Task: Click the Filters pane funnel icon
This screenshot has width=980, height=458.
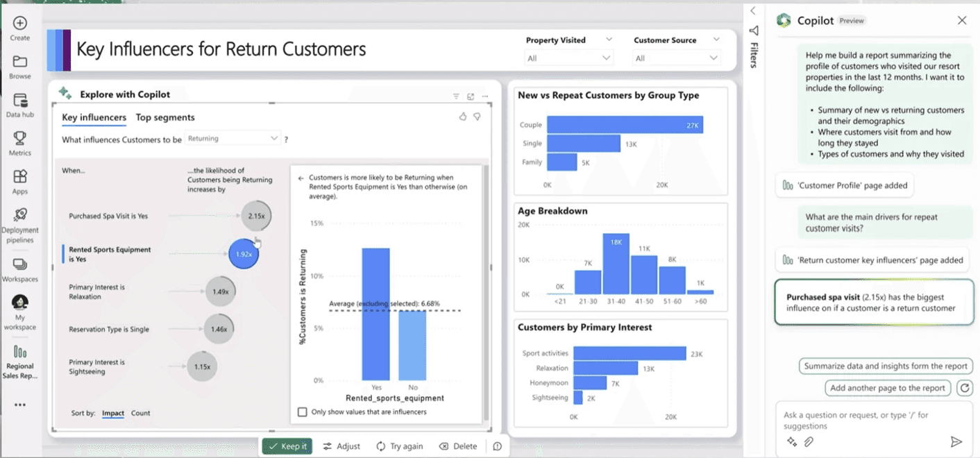Action: (x=754, y=31)
